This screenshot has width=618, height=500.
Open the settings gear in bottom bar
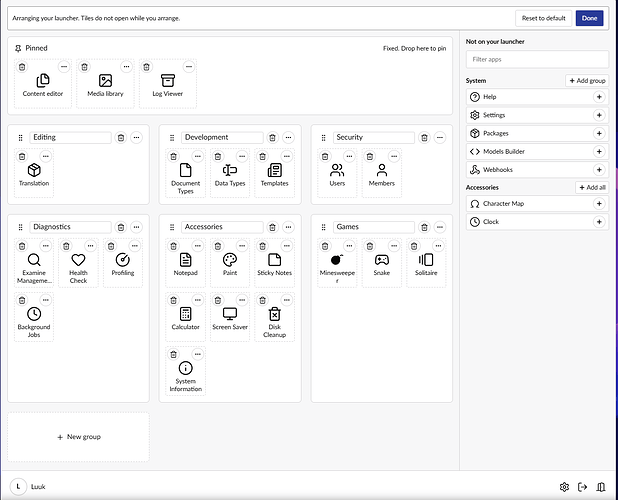pos(564,487)
